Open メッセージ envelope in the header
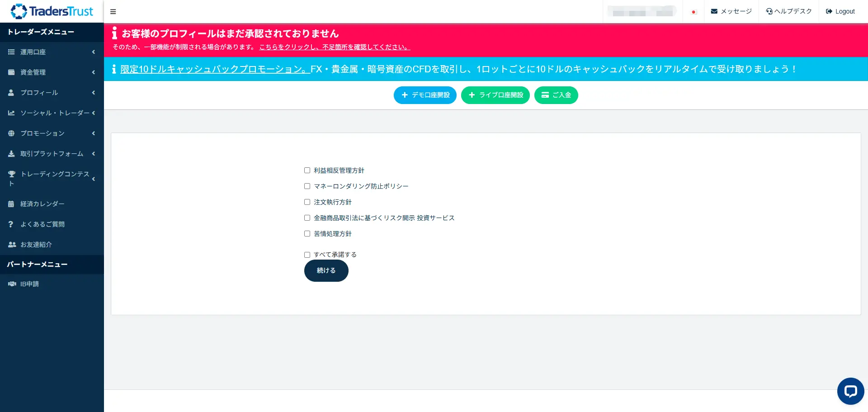 (x=731, y=11)
